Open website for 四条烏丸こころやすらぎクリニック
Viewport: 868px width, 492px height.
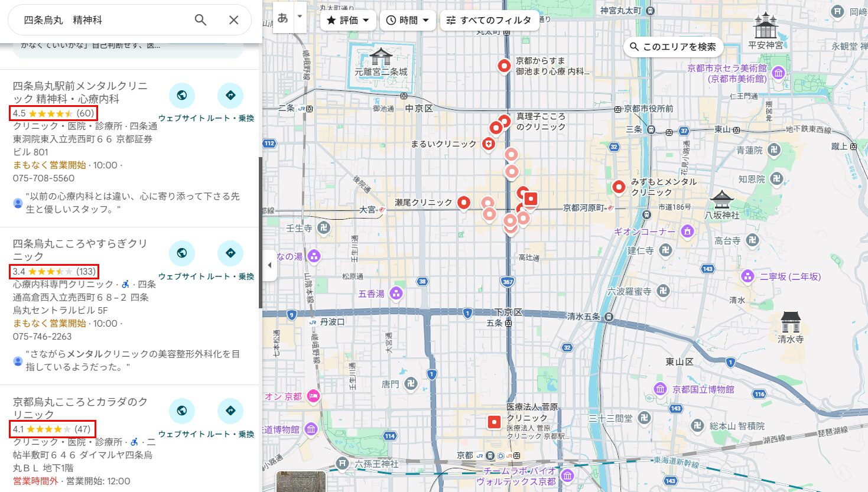point(181,253)
